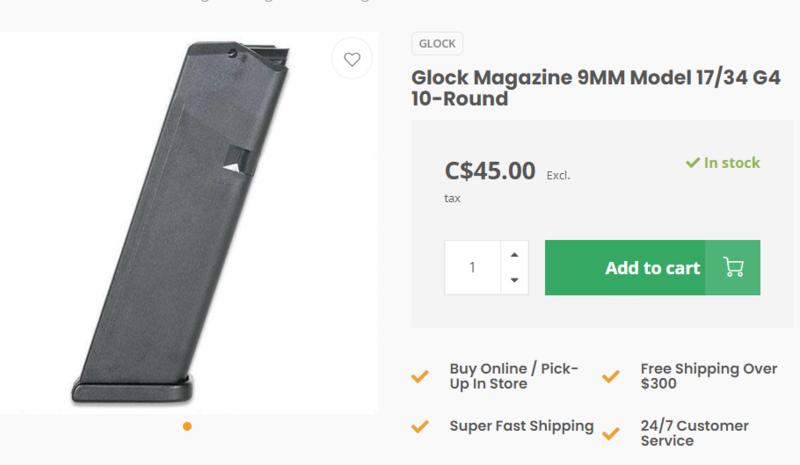Open the GLOCK brand tag
The image size is (800, 465).
(x=437, y=44)
